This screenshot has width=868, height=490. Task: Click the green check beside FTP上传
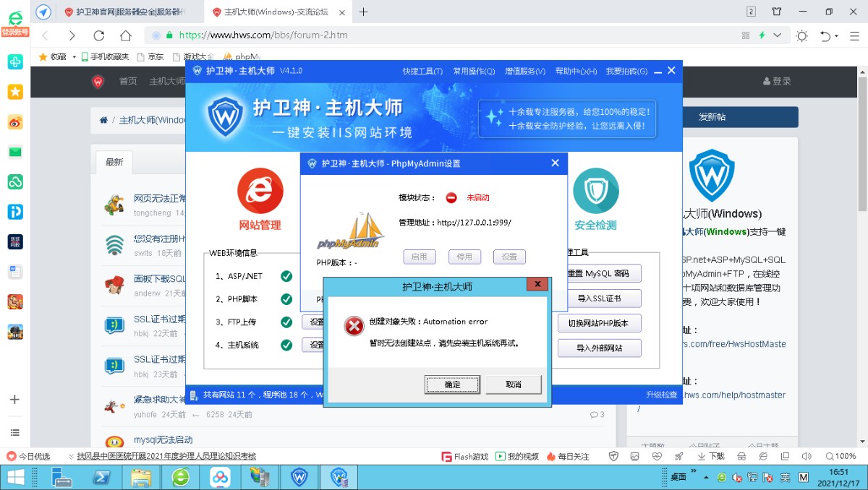click(286, 322)
